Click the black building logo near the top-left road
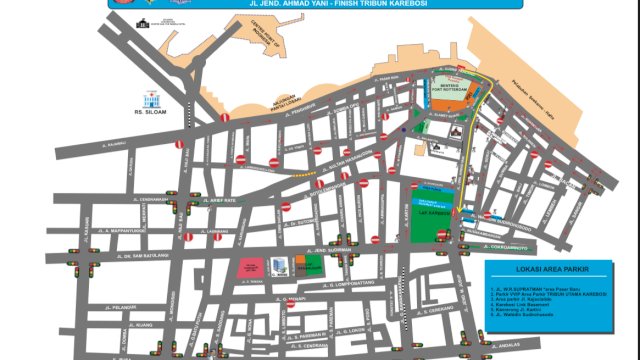Screen dimensions: 640x360 tap(142, 24)
